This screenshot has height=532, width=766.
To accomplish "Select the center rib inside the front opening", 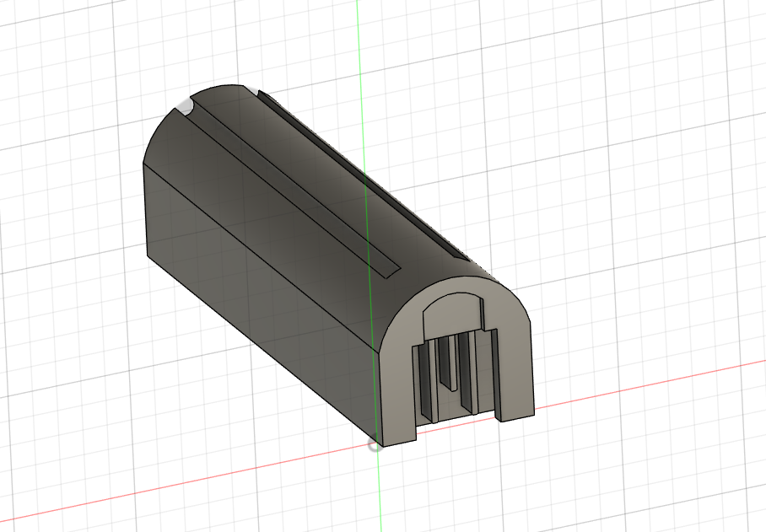I will pos(448,363).
